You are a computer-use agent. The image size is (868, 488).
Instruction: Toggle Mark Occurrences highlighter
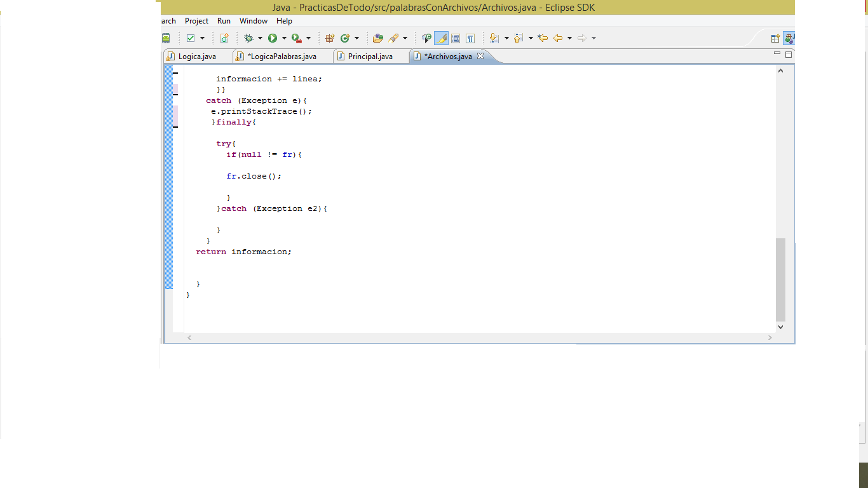(441, 38)
